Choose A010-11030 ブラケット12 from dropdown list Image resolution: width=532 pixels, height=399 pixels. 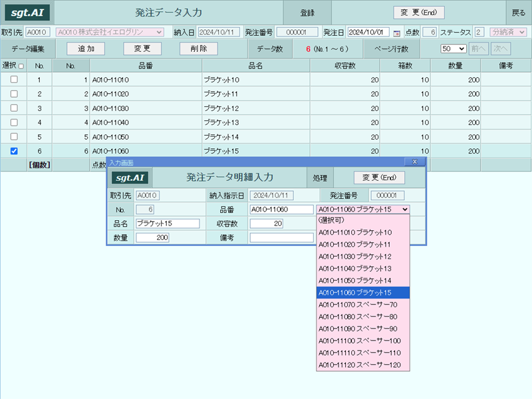[x=362, y=257]
